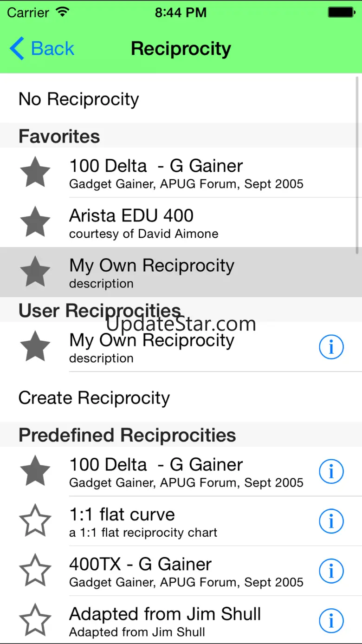Tap Create Reciprocity
The width and height of the screenshot is (362, 644).
coord(94,398)
